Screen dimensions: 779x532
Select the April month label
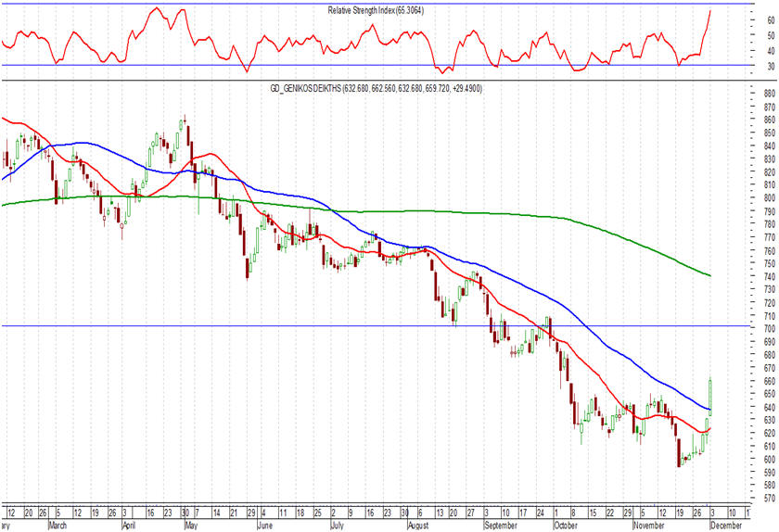(x=129, y=525)
